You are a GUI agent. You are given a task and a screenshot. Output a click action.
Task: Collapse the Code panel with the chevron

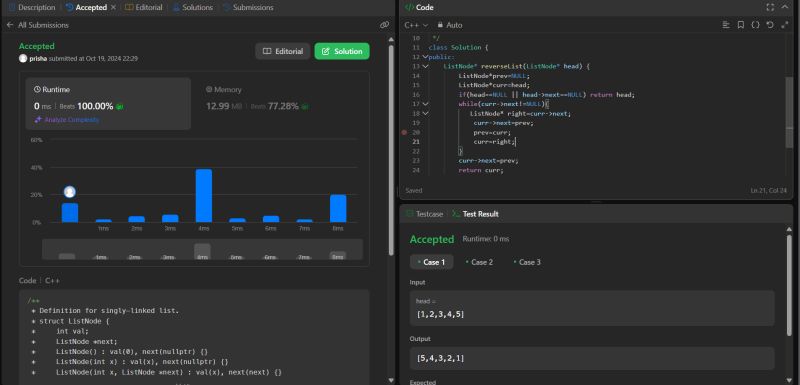point(785,7)
